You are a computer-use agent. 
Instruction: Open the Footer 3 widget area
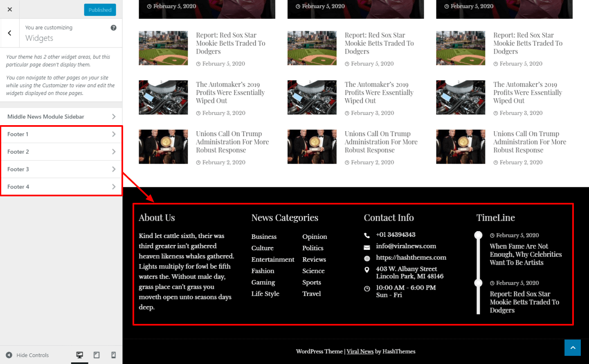pos(61,169)
